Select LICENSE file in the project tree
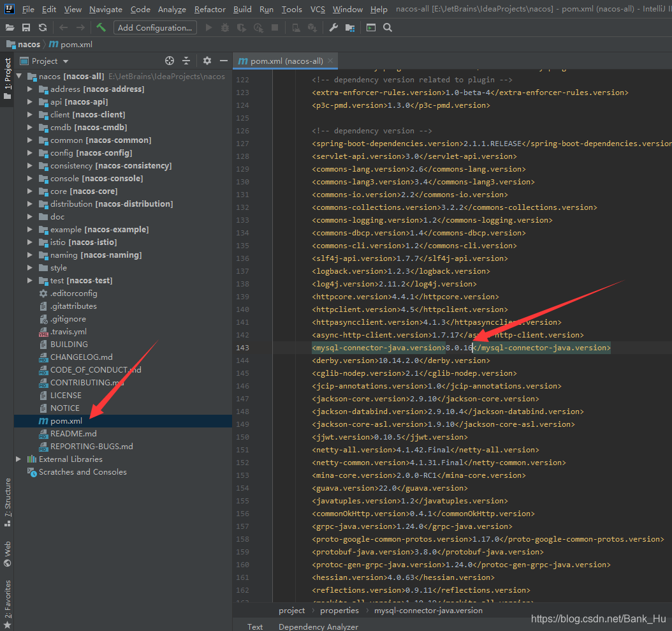 click(66, 396)
